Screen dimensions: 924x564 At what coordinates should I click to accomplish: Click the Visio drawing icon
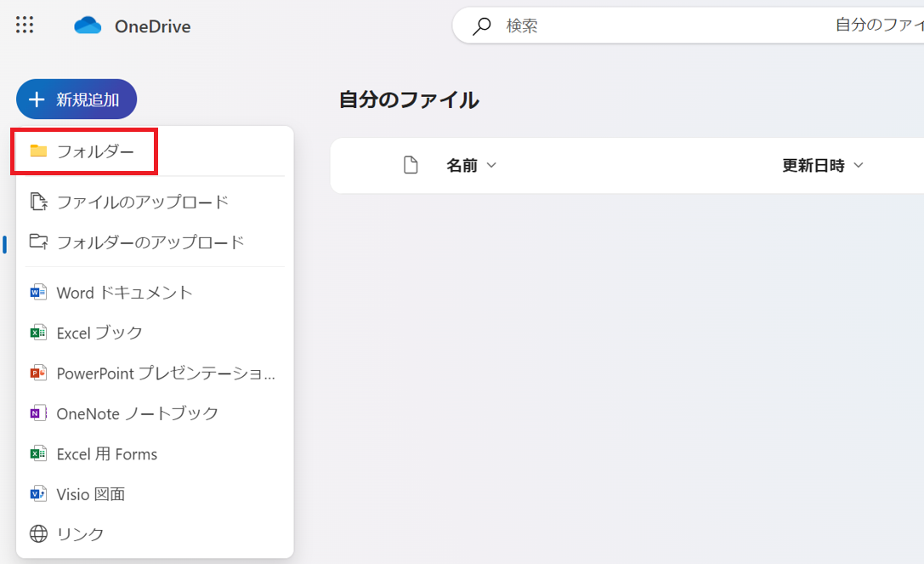pyautogui.click(x=38, y=493)
